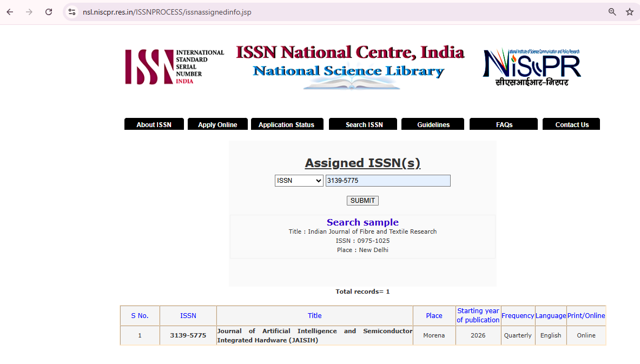The height and width of the screenshot is (364, 640).
Task: Click the Starting year of publication header
Action: [478, 315]
